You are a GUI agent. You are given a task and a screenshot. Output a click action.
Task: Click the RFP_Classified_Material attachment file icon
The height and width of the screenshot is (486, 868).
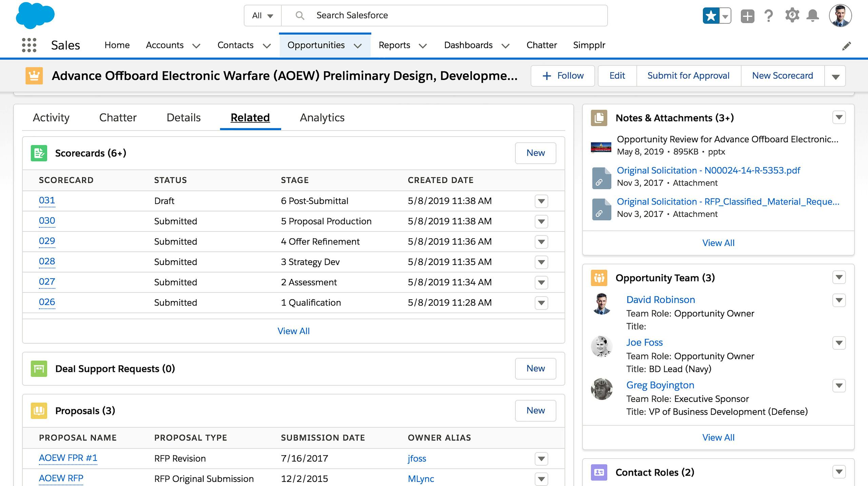[x=601, y=209]
